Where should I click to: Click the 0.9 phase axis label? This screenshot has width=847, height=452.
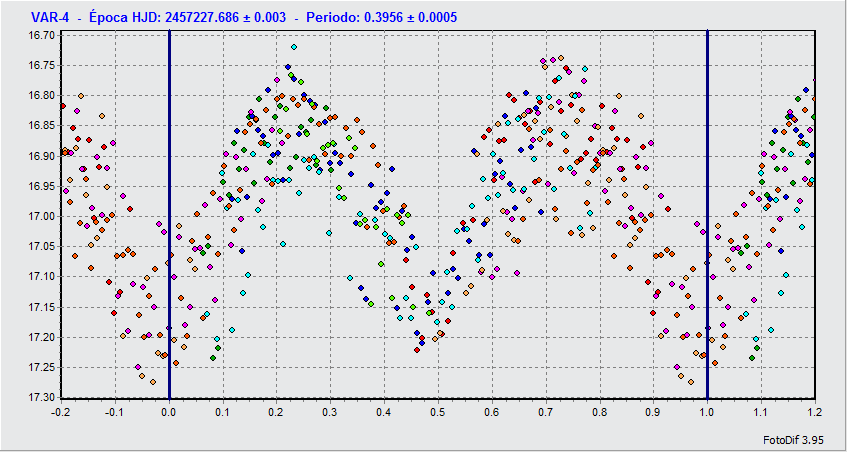coord(653,412)
